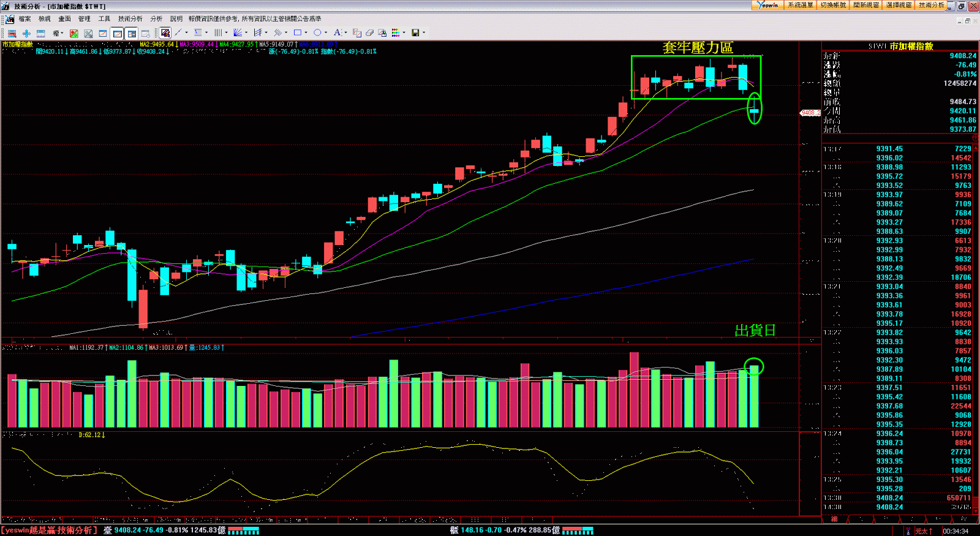
Task: Select the eraser tool
Action: tap(369, 33)
